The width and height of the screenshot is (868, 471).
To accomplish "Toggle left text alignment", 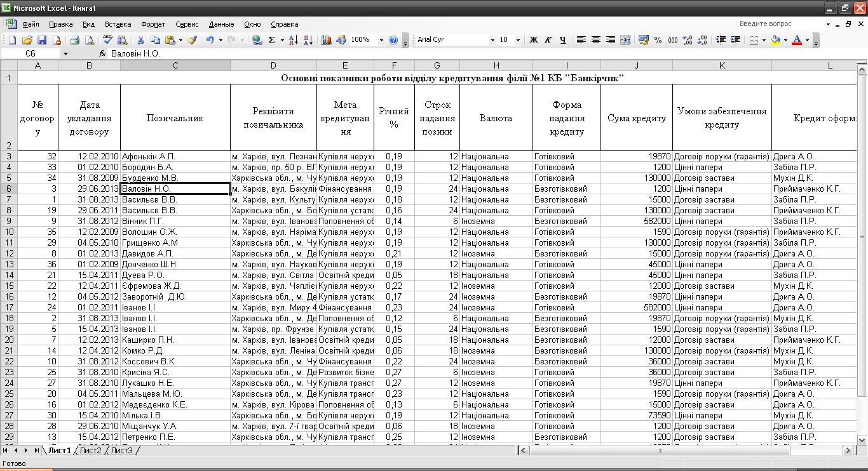I will coord(581,40).
